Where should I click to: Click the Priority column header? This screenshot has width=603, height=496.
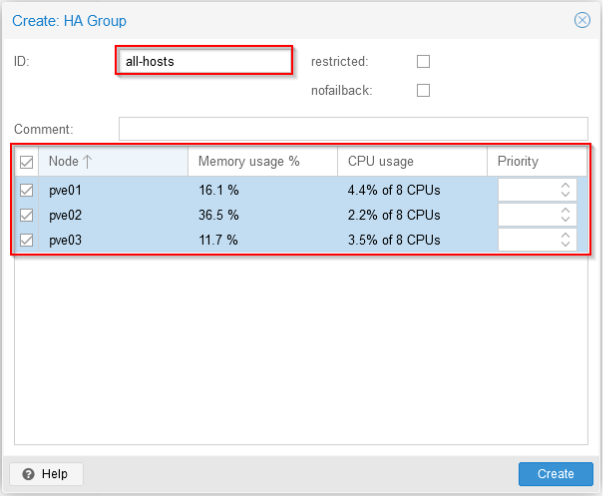point(536,161)
